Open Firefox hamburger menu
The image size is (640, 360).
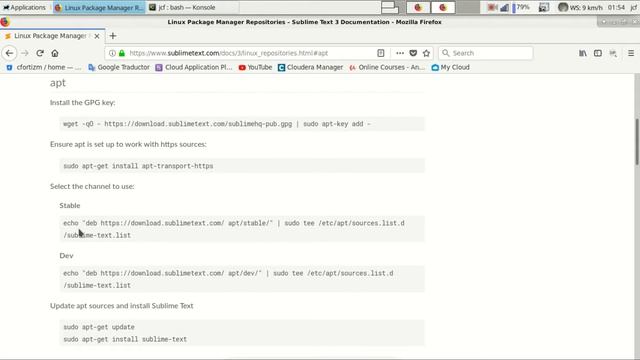(631, 53)
